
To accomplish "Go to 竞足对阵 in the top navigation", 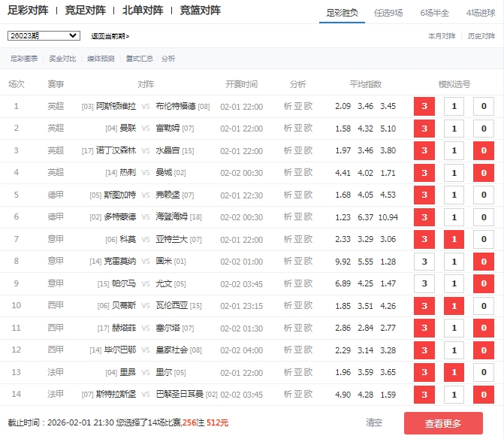I will [x=86, y=11].
